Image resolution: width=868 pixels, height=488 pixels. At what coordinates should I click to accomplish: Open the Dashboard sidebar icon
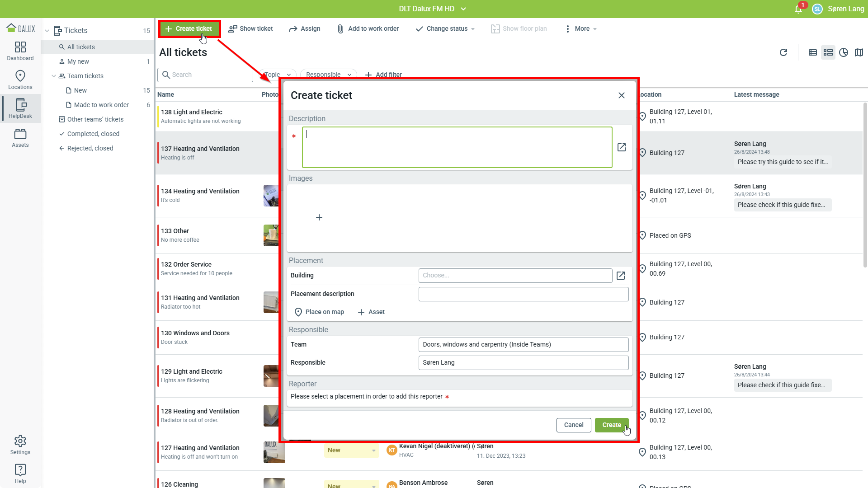(x=20, y=51)
